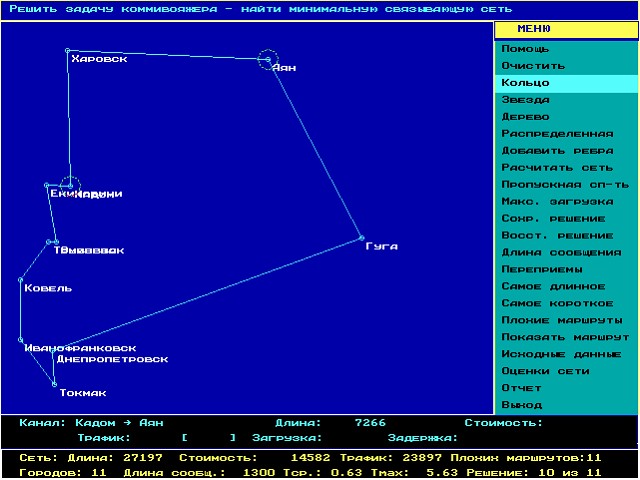Select the Токмак city node
The height and width of the screenshot is (480, 640).
pos(54,383)
